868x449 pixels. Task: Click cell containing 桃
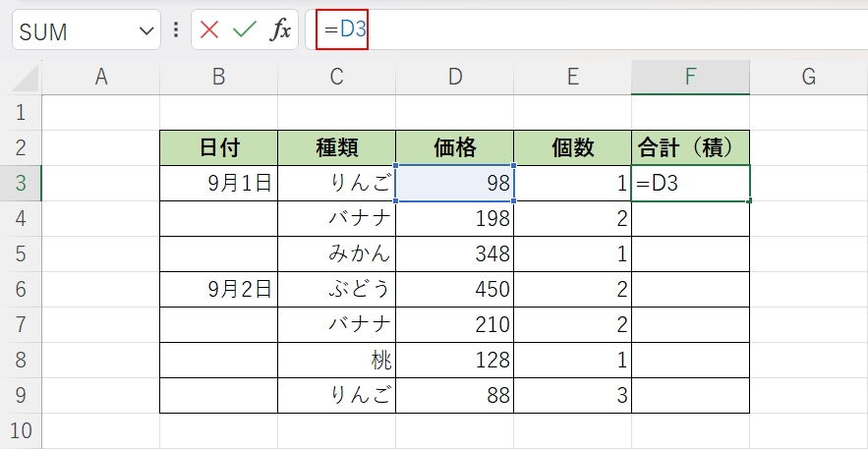[336, 360]
